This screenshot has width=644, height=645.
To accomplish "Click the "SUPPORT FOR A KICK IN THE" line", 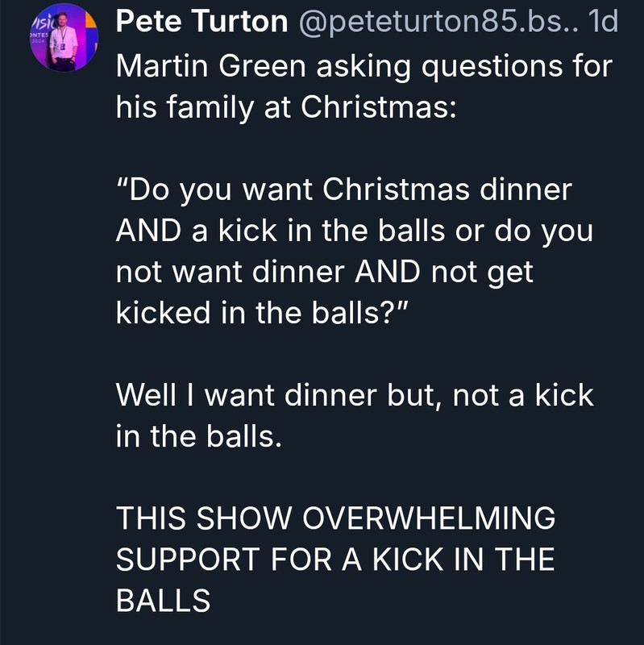I will click(335, 560).
